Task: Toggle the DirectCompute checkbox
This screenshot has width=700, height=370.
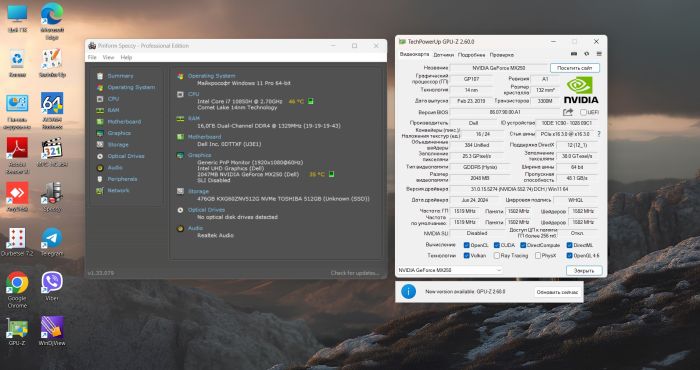Action: pos(523,245)
